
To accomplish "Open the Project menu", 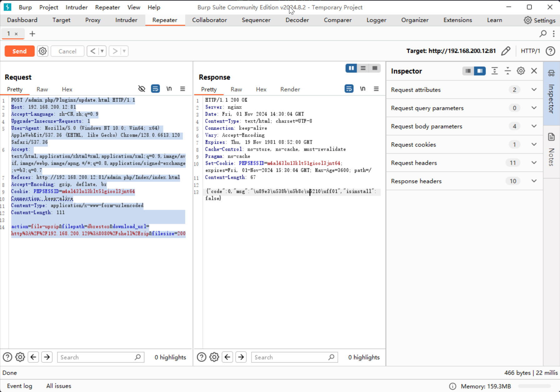I will [x=49, y=7].
